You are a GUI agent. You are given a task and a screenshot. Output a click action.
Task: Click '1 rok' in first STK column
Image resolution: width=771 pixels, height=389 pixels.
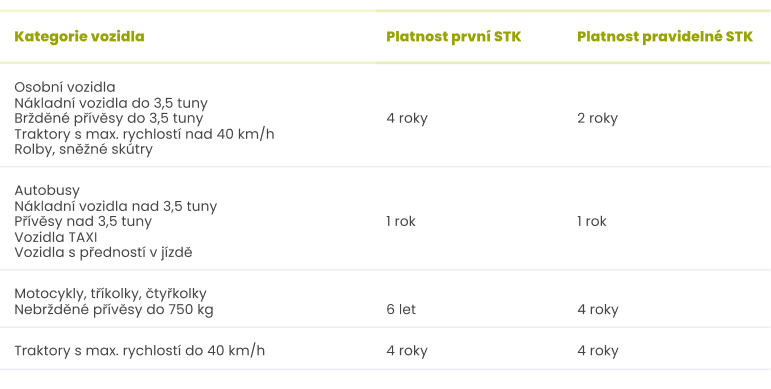401,221
